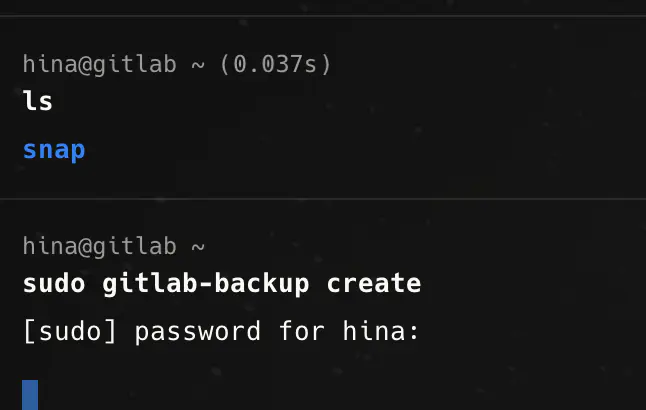646x410 pixels.
Task: Click the [sudo] bracket text in the output
Action: coord(70,331)
